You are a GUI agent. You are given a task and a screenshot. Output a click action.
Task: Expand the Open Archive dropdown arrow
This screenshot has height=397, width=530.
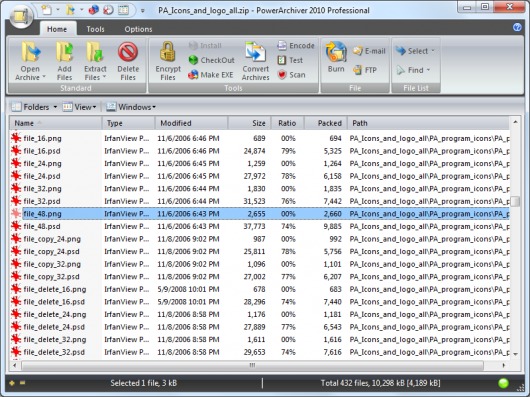(44, 77)
